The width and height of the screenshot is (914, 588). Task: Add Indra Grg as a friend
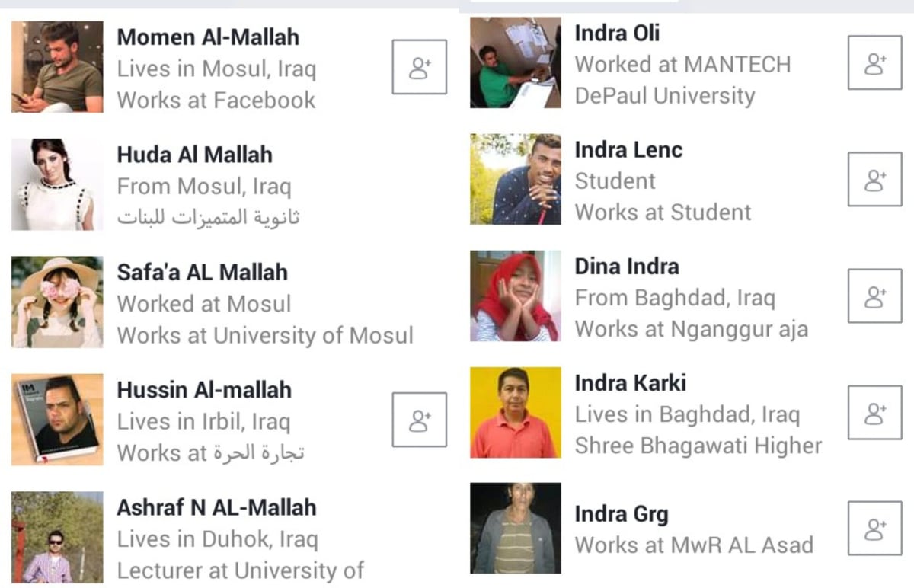875,529
